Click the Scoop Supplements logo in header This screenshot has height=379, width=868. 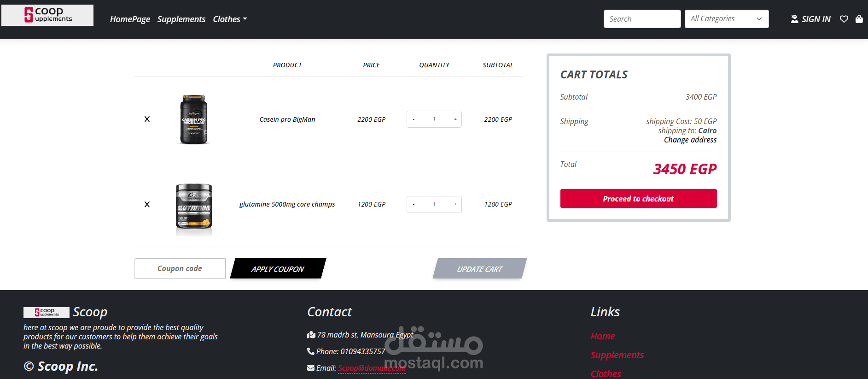pyautogui.click(x=47, y=15)
